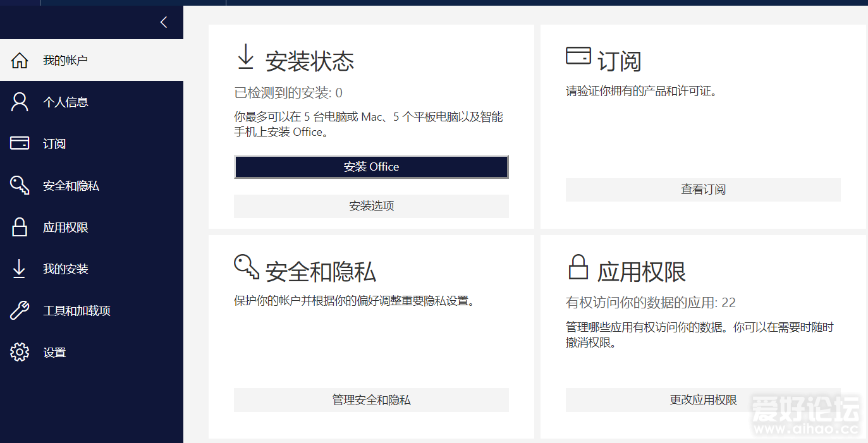This screenshot has height=443, width=868.
Task: Select the 我的帐户 menu label
Action: [65, 61]
